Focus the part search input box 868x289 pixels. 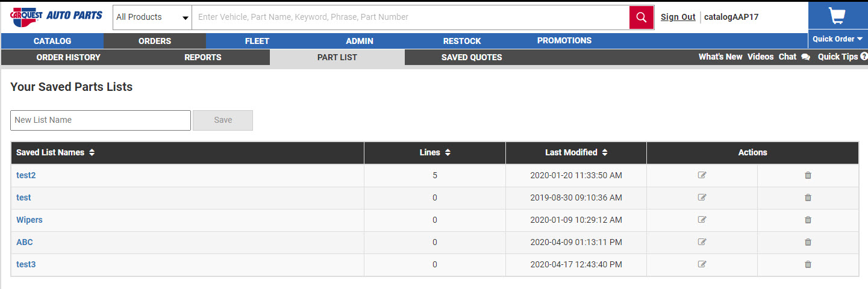(x=411, y=17)
